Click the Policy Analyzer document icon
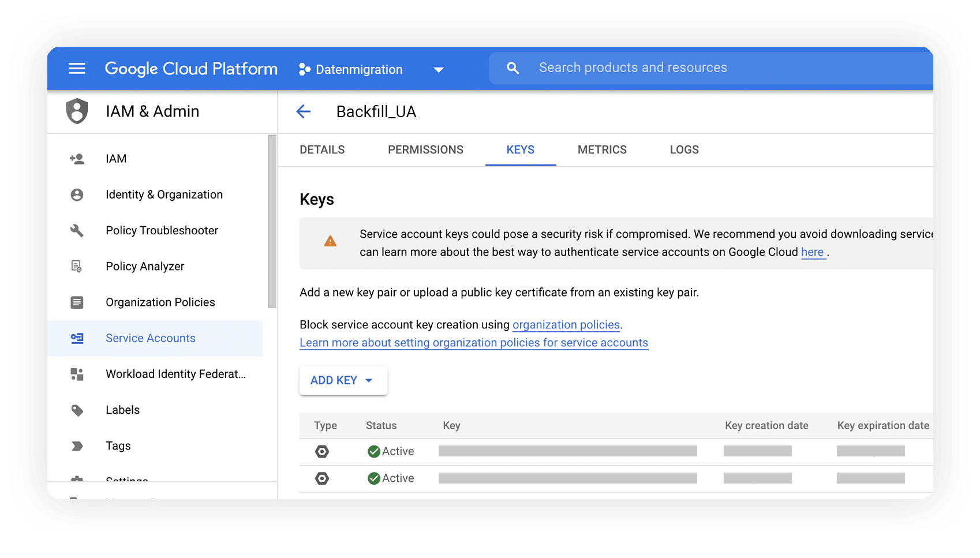Image resolution: width=980 pixels, height=558 pixels. pyautogui.click(x=77, y=267)
